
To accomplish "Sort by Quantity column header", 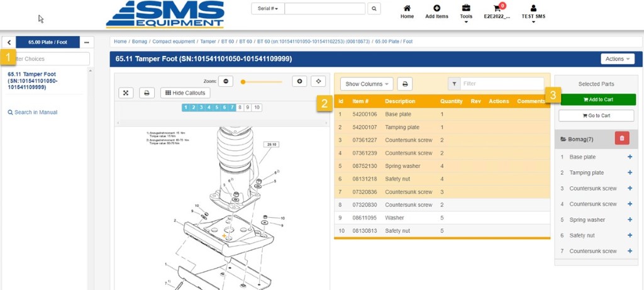I will click(452, 101).
